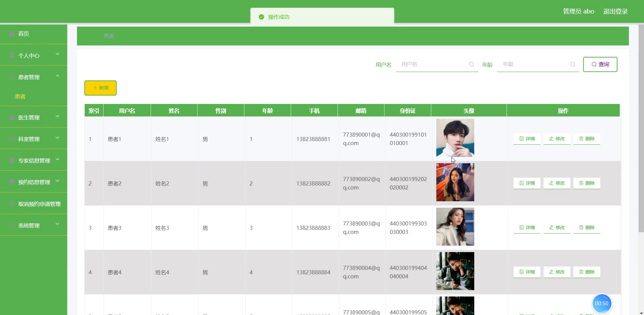Screen dimensions: 644x315
Task: Click the search icon in 用户名 field
Action: pyautogui.click(x=472, y=64)
